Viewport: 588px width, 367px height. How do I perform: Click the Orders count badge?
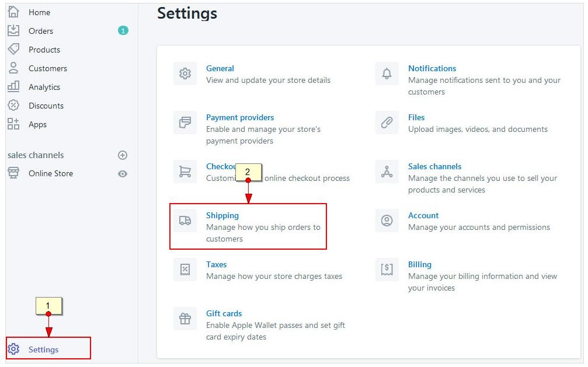(x=123, y=30)
